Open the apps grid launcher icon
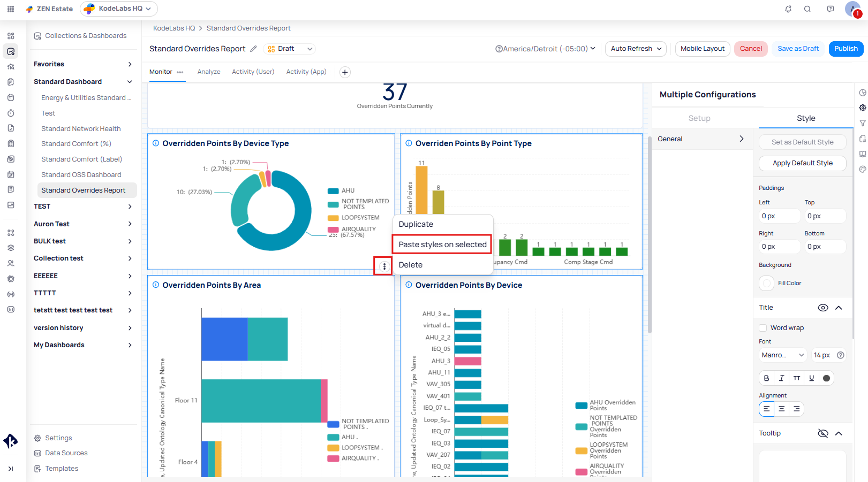The image size is (868, 482). [11, 9]
